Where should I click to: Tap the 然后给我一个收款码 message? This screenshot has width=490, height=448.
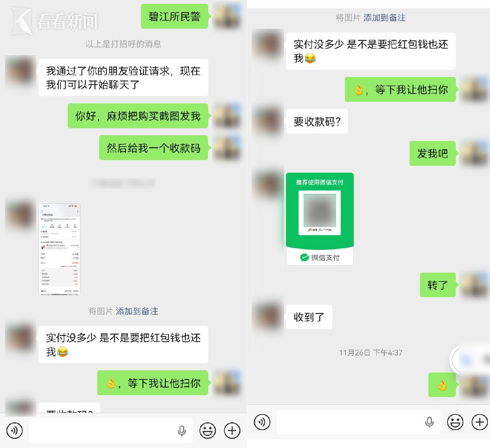(154, 148)
